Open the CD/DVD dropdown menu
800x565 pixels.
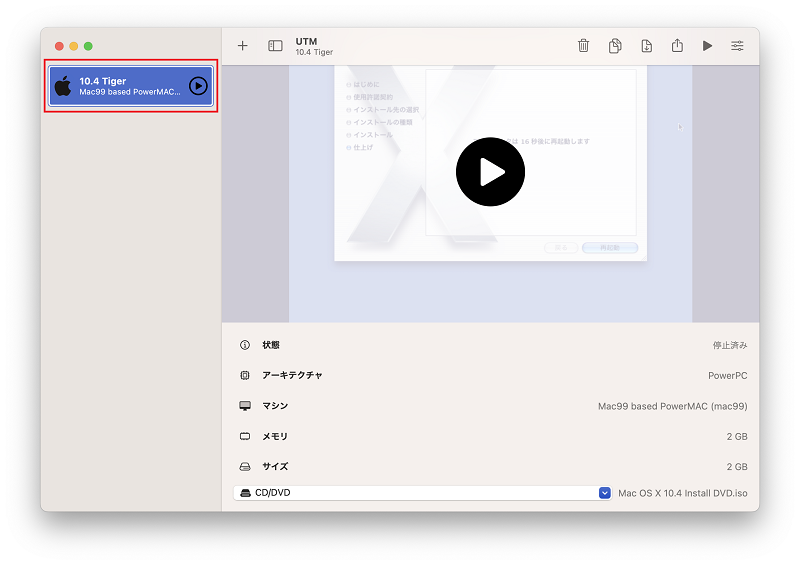[x=422, y=493]
